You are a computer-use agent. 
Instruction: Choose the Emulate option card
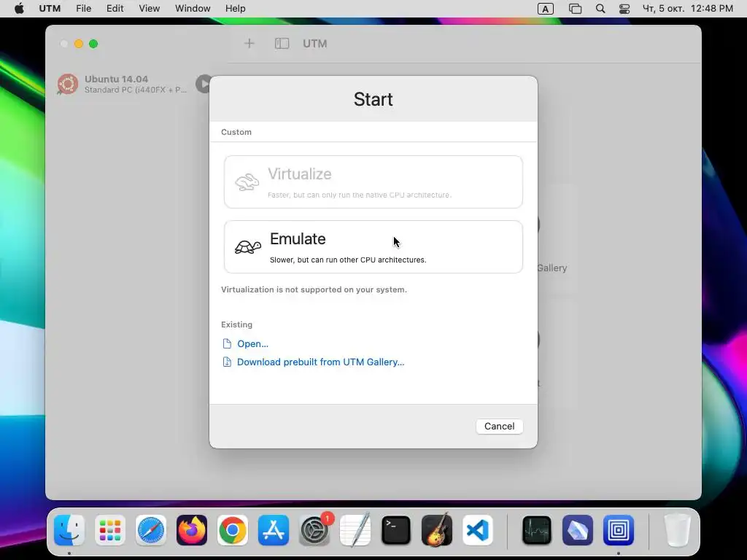pos(373,246)
